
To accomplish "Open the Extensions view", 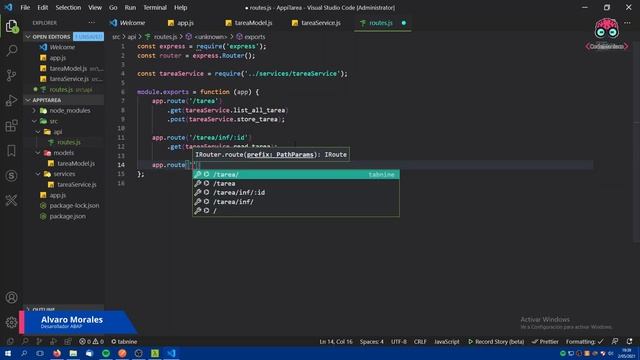I will point(11,126).
